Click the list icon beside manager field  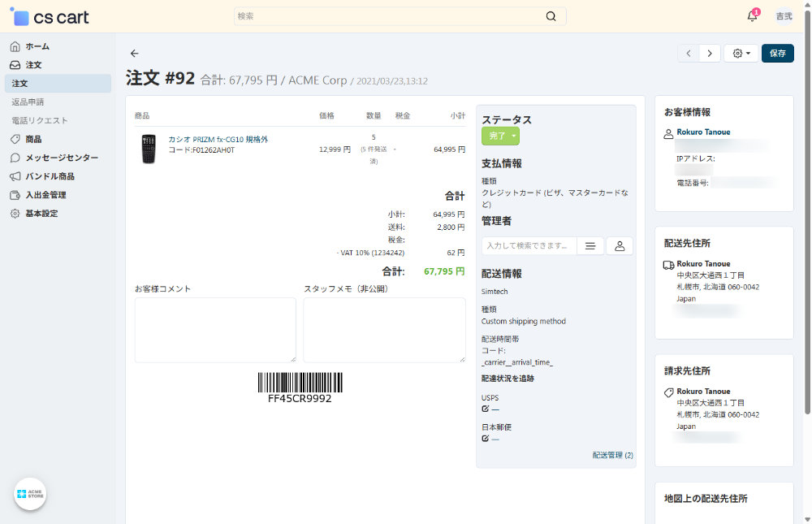[x=590, y=245]
